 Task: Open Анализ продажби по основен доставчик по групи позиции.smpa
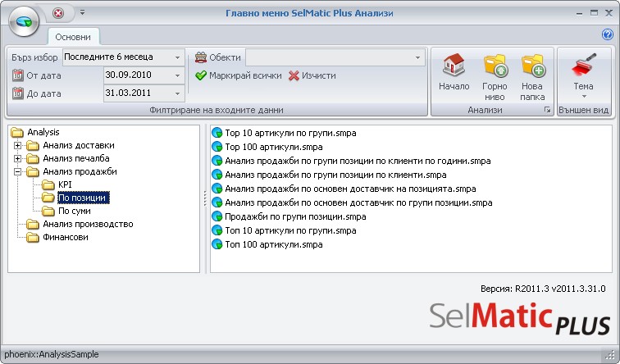(x=358, y=202)
